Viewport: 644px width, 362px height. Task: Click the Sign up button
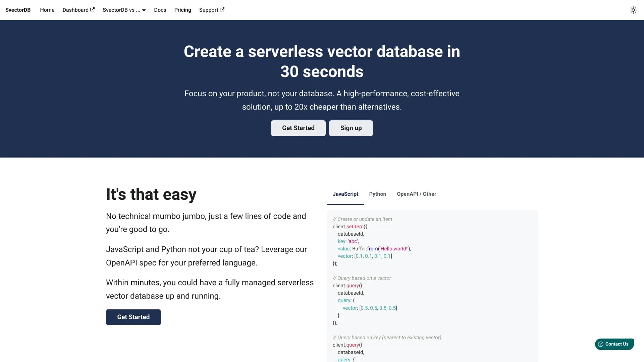click(x=351, y=128)
